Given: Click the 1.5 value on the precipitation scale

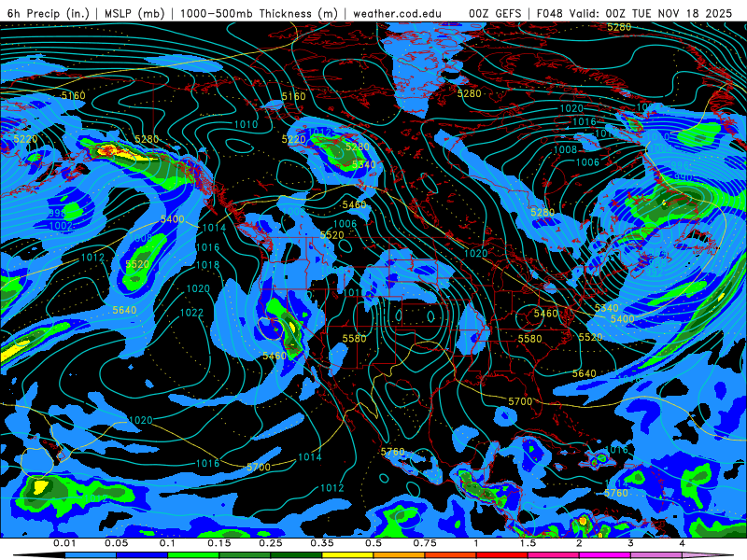Looking at the screenshot, I should (528, 543).
